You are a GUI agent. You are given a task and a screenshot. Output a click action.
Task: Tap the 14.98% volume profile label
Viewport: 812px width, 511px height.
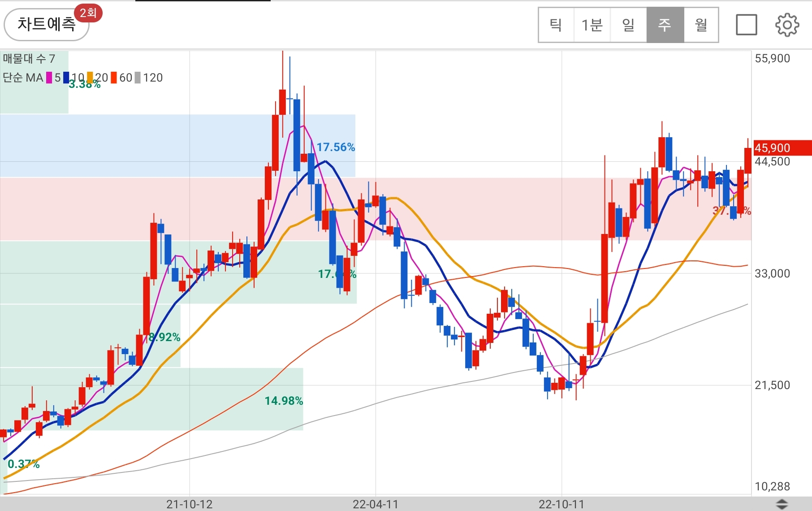pos(284,401)
